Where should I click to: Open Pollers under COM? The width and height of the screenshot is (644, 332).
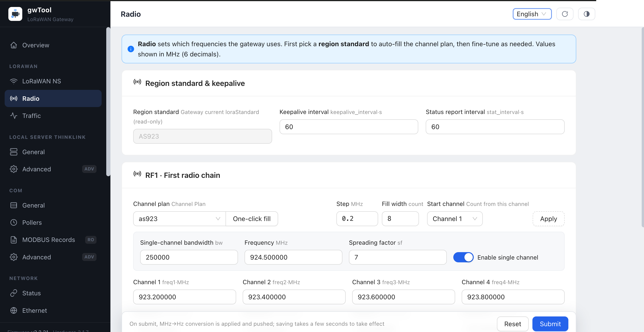pos(53,222)
